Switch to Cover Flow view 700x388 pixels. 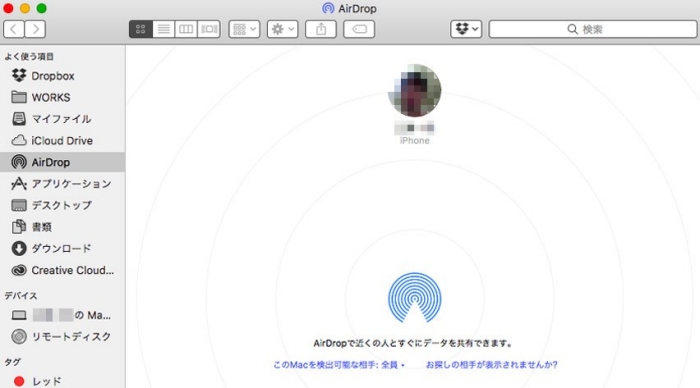208,29
